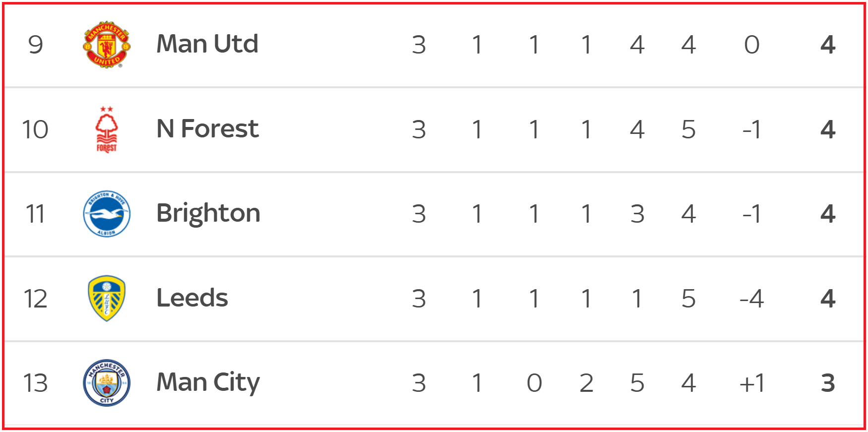The width and height of the screenshot is (868, 432).
Task: Click Man Utd's bold points total
Action: (x=828, y=45)
